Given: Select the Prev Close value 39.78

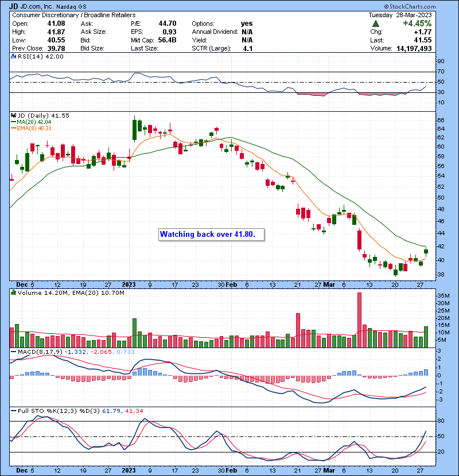Looking at the screenshot, I should pos(56,48).
